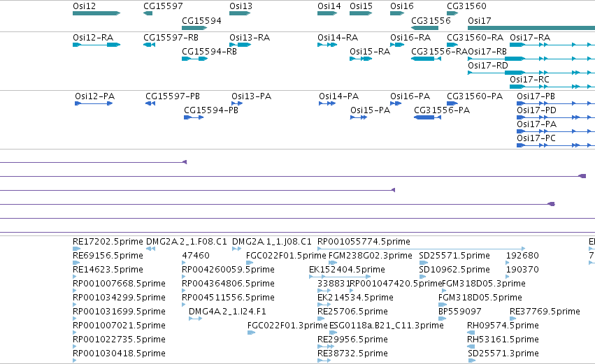Click EST label RE14623.5prime

pyautogui.click(x=108, y=270)
